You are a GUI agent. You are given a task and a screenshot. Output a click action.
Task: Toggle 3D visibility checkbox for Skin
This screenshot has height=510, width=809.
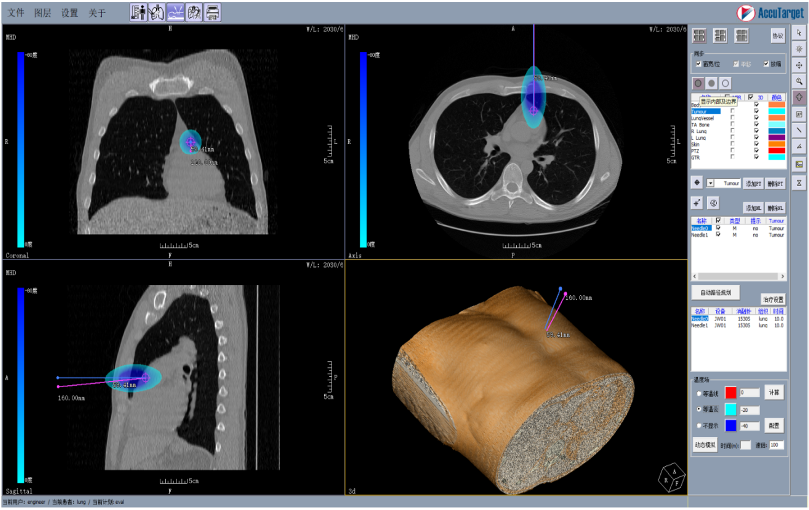click(756, 143)
